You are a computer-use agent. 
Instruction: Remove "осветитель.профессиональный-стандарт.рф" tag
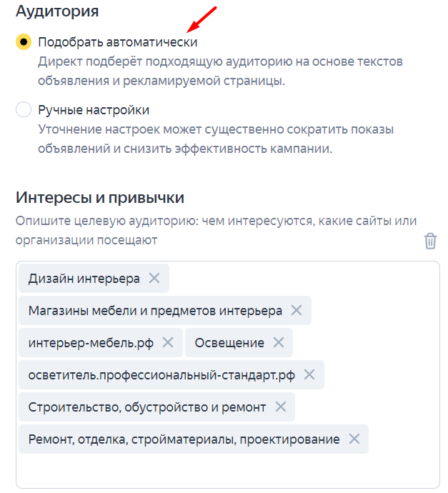[309, 374]
